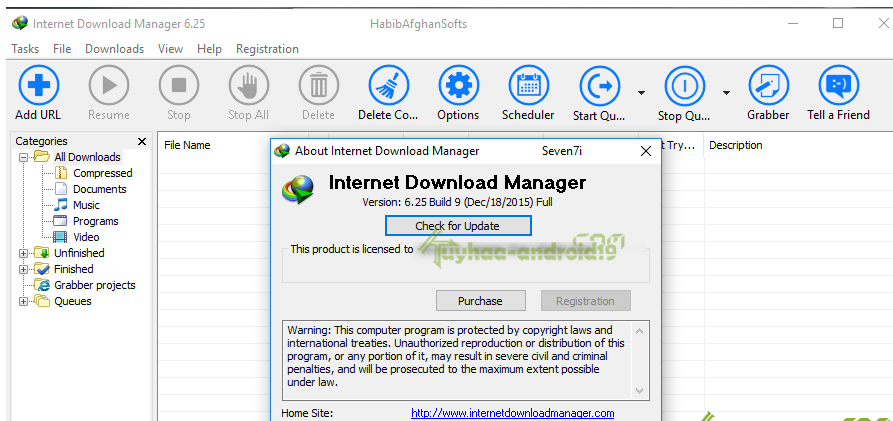Open the Scheduler calendar icon
Viewport: 893px width, 421px height.
coord(529,85)
